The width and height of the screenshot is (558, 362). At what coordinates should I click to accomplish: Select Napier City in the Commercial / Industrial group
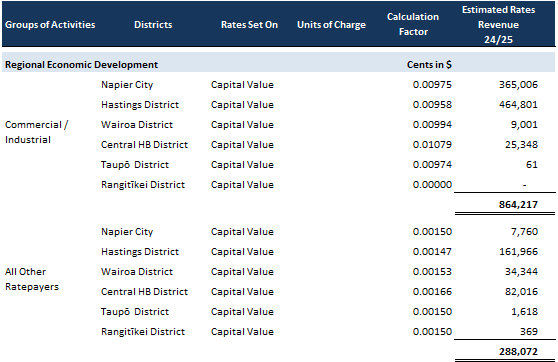pyautogui.click(x=127, y=85)
